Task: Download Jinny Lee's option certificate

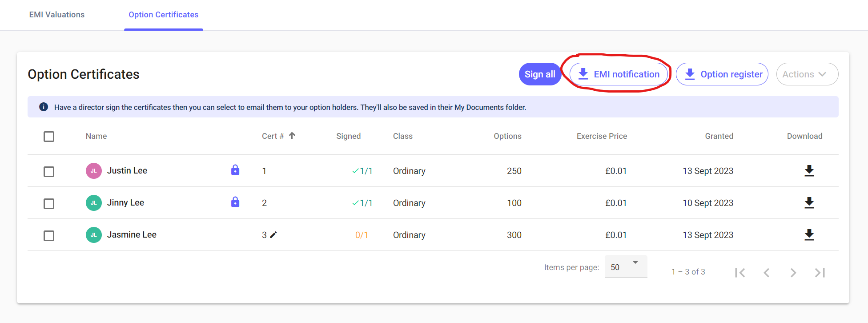Action: point(809,203)
